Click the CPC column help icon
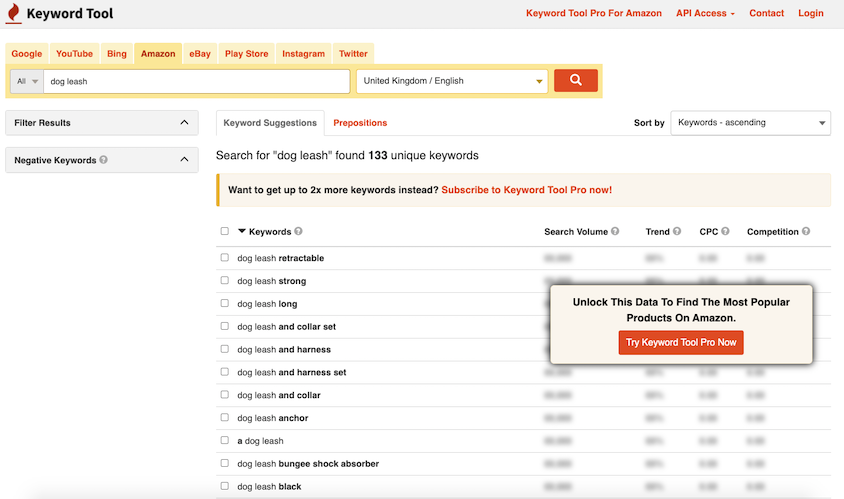Viewport: 844px width, 499px height. (726, 232)
